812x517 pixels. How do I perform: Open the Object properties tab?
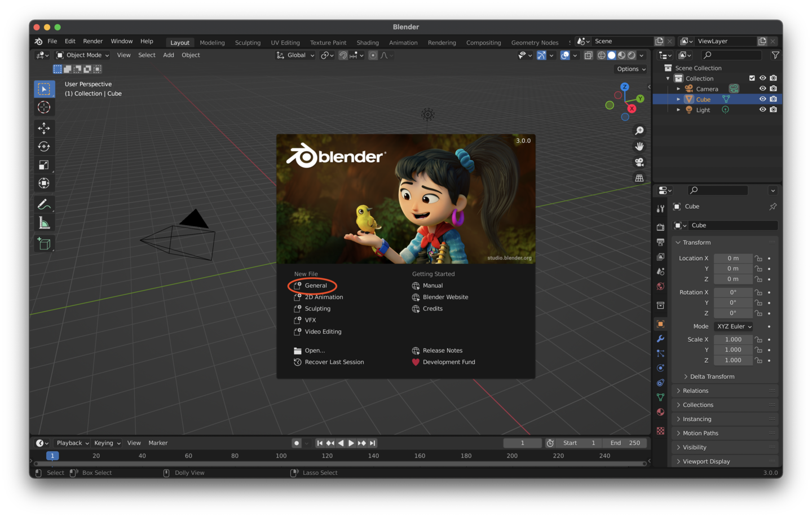[660, 324]
